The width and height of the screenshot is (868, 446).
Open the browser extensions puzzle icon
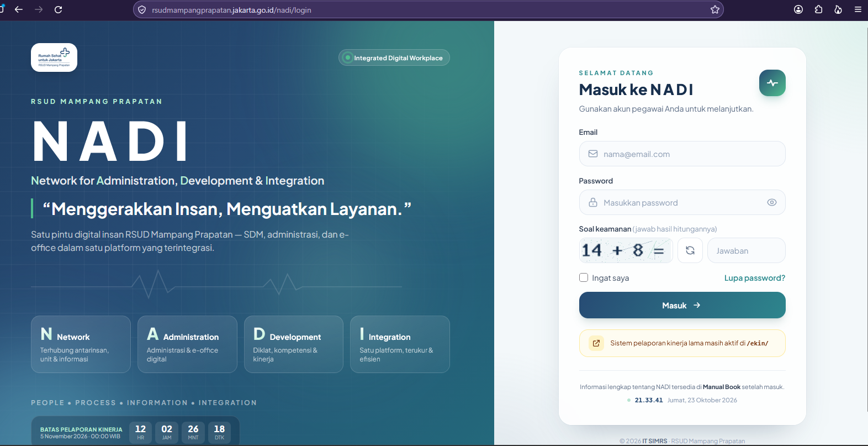point(818,9)
